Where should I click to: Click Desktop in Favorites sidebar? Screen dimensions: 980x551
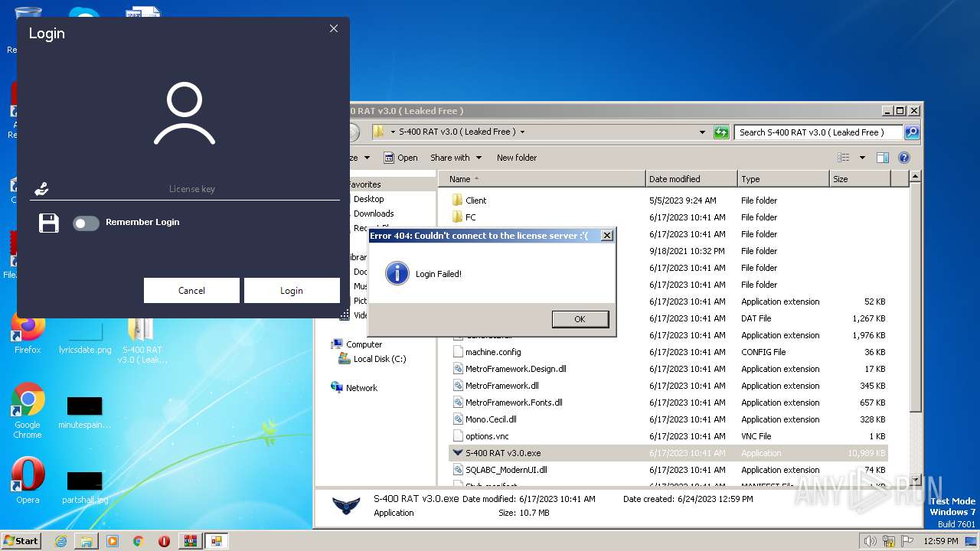(x=368, y=199)
